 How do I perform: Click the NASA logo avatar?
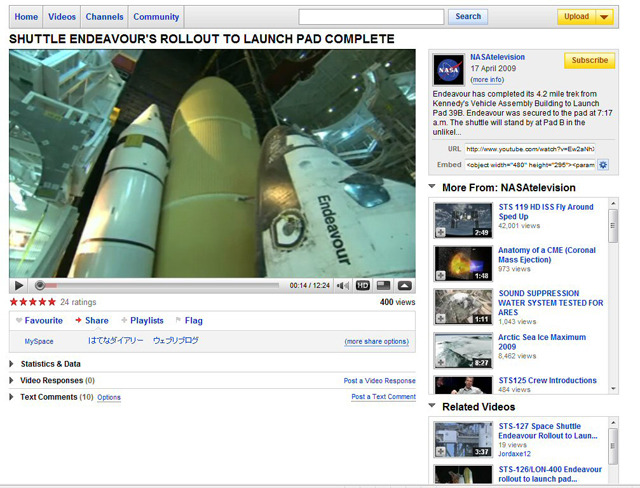click(449, 70)
